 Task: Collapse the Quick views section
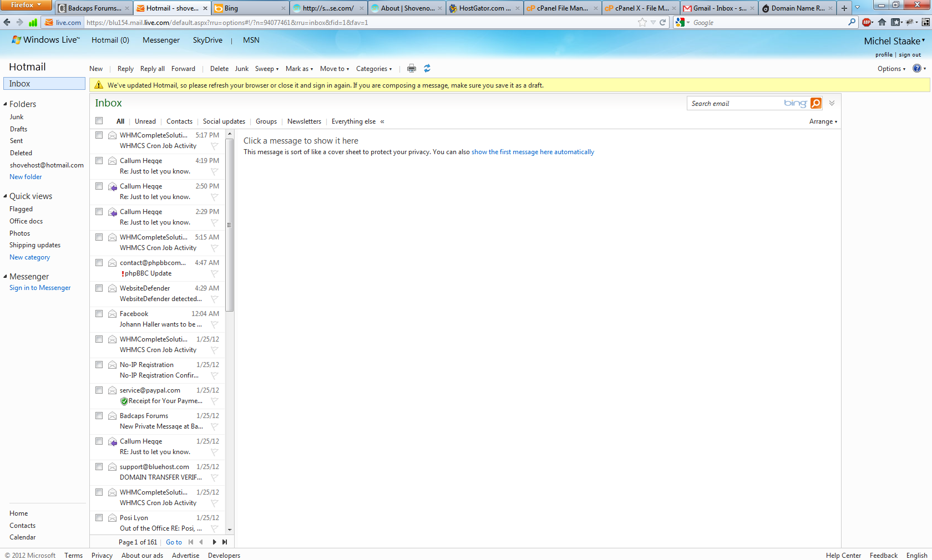coord(5,196)
